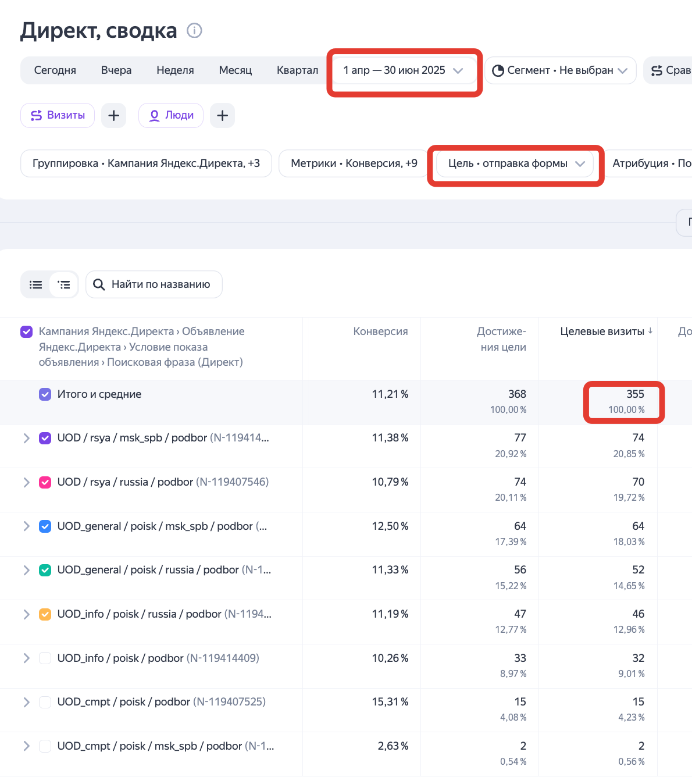This screenshot has width=692, height=784.
Task: Open the Цель · отправка формы dropdown
Action: coord(515,163)
